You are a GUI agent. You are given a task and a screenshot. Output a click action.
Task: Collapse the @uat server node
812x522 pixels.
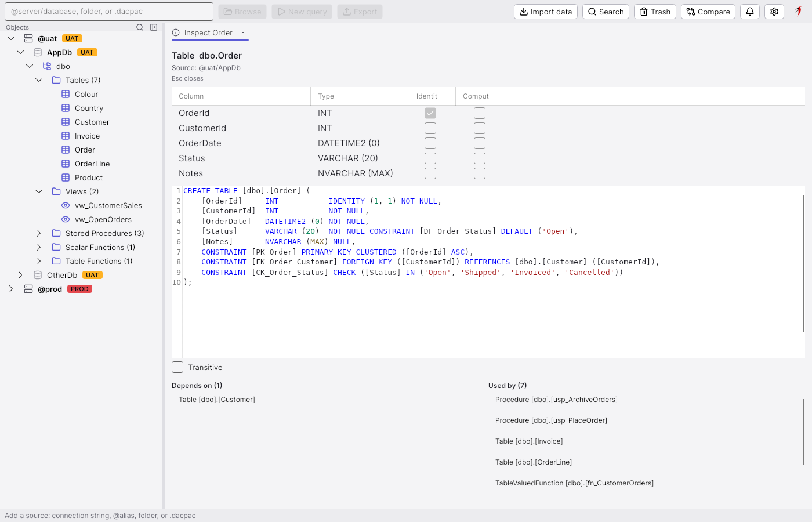tap(11, 38)
